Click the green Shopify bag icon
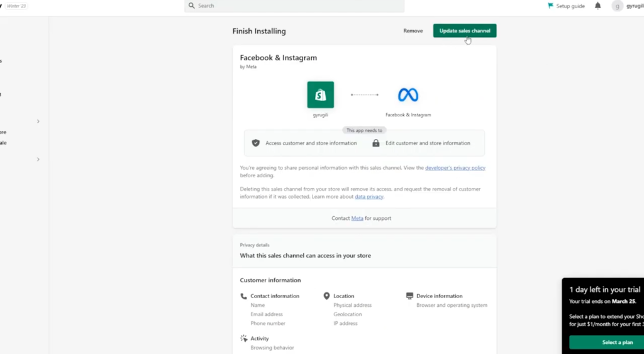This screenshot has width=644, height=354. [320, 95]
